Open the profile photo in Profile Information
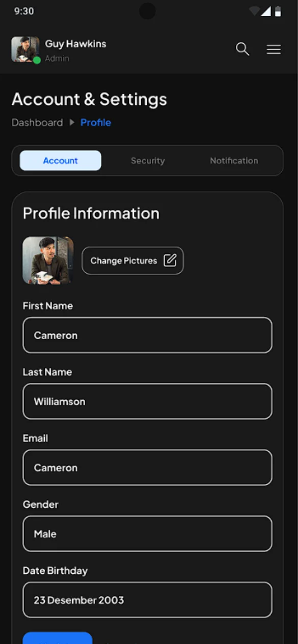298x644 pixels. (47, 260)
